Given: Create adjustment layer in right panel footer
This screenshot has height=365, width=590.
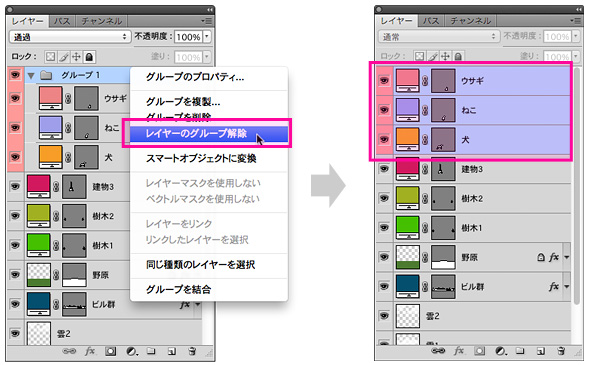Looking at the screenshot, I should point(500,351).
